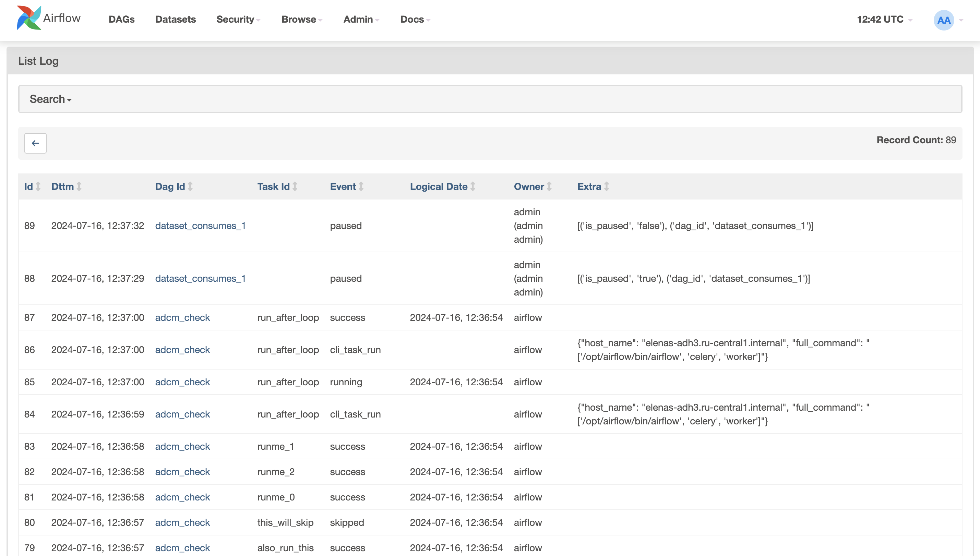Open the user avatar AA menu
Image resolution: width=980 pixels, height=556 pixels.
[943, 20]
